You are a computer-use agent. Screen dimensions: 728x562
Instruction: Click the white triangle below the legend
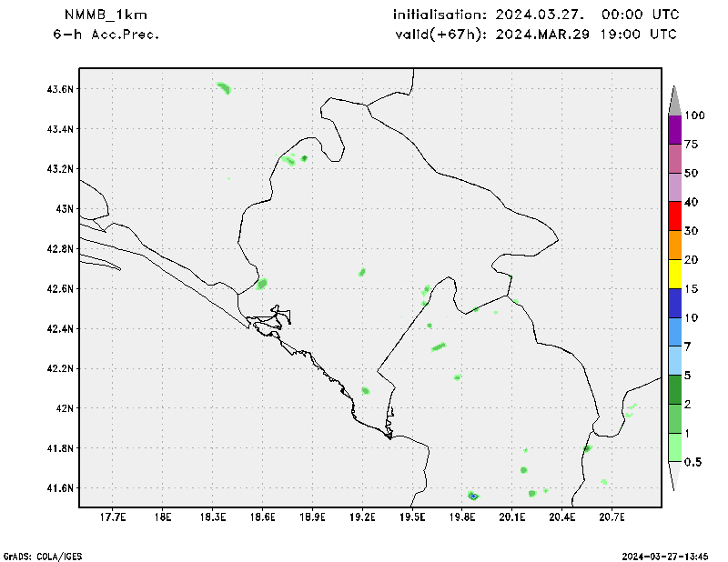click(x=674, y=476)
